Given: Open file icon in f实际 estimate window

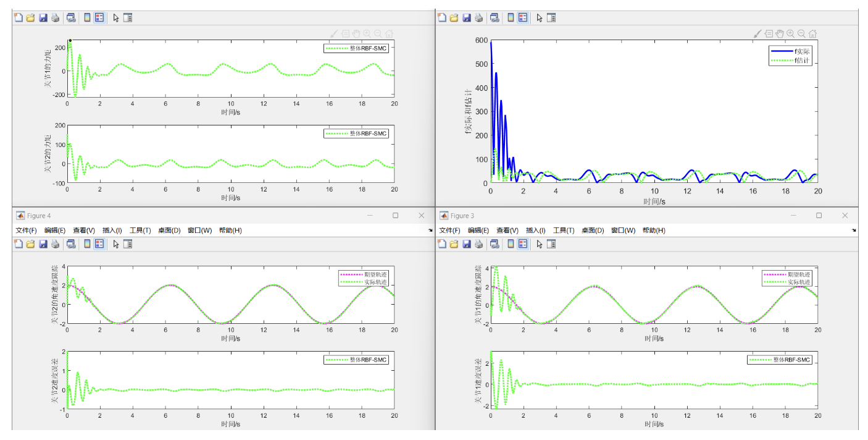Looking at the screenshot, I should coord(454,18).
